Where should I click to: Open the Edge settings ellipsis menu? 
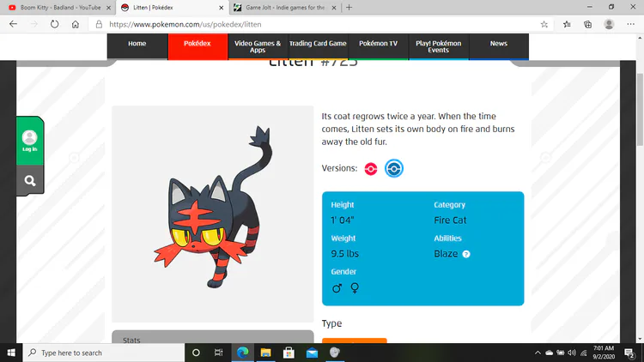click(x=631, y=24)
